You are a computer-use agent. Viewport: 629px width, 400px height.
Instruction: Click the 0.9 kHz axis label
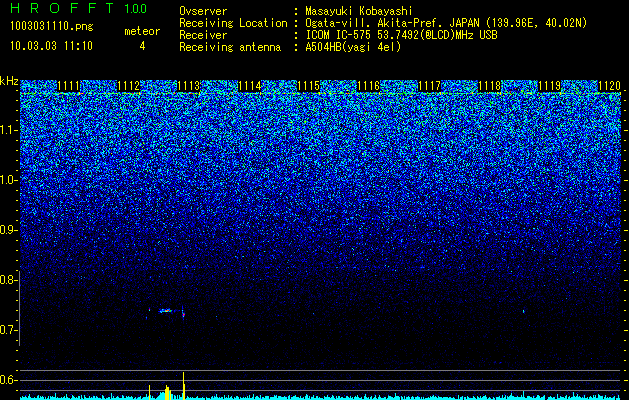[7, 230]
